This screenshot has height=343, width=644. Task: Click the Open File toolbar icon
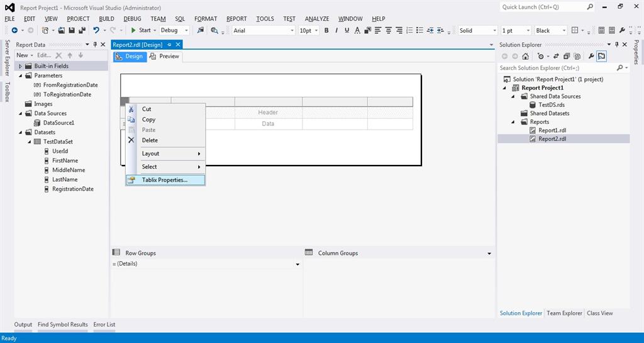tap(62, 30)
